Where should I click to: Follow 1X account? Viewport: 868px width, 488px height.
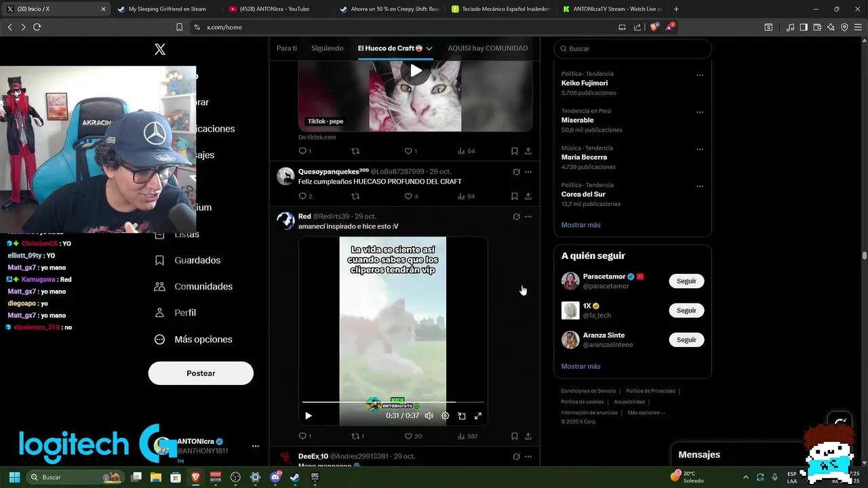point(686,310)
